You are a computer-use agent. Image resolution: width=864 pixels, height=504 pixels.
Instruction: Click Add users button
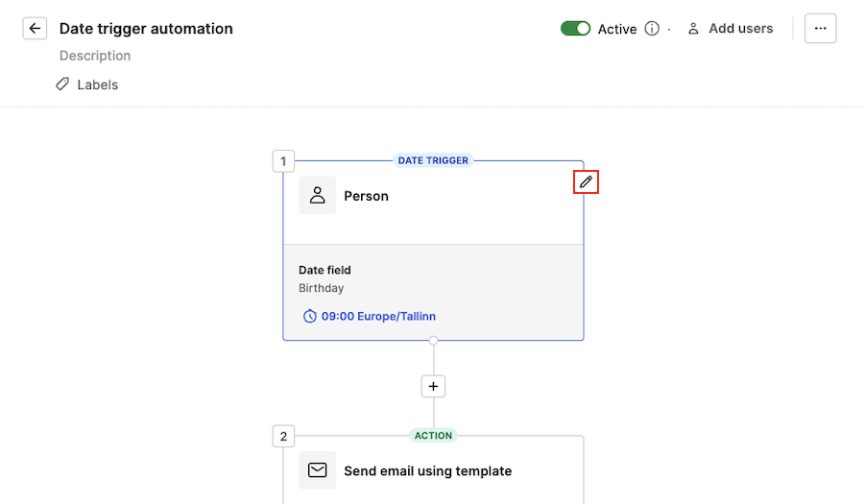coord(730,29)
